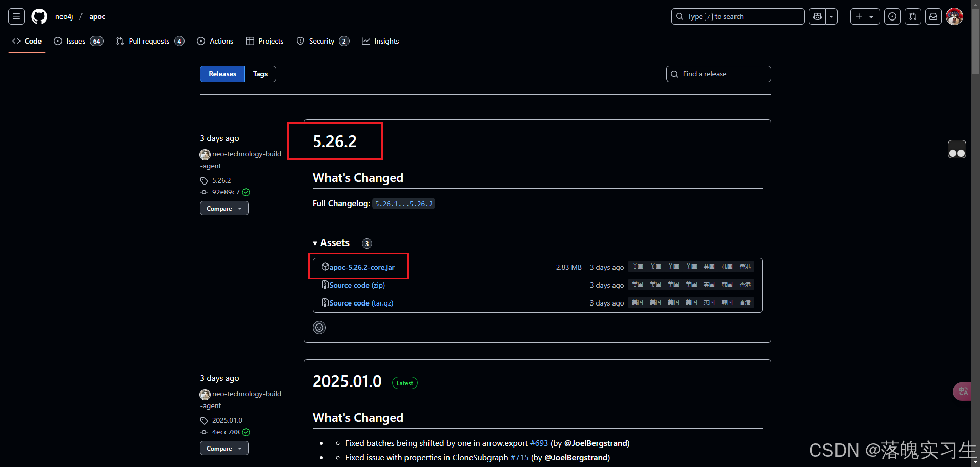Image resolution: width=980 pixels, height=467 pixels.
Task: Click the tag icon beside 2025.01.0
Action: tap(204, 421)
